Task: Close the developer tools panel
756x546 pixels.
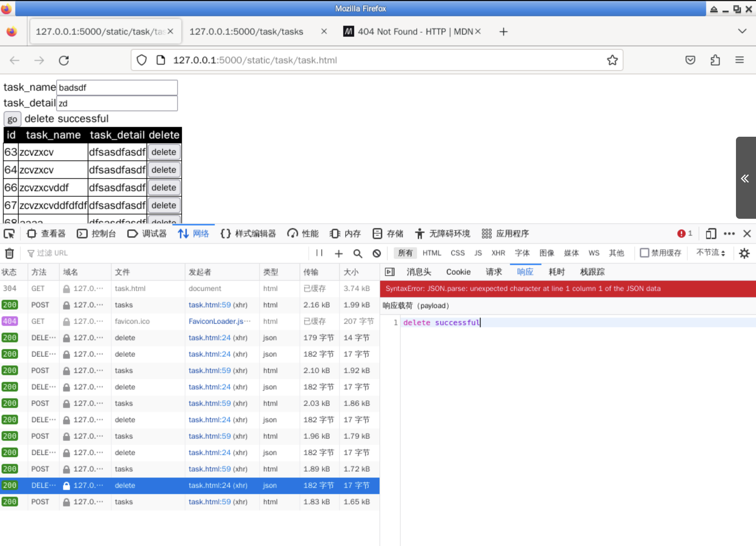Action: [x=747, y=234]
